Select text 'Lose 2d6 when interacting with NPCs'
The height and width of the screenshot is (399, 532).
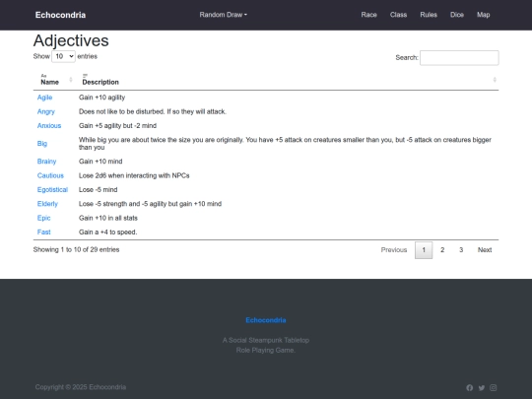click(134, 175)
